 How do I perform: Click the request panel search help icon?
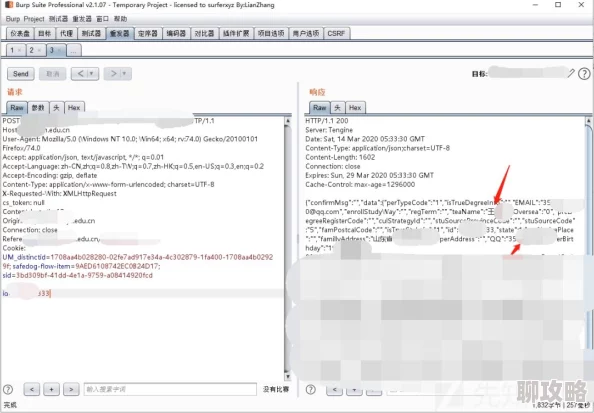click(8, 389)
